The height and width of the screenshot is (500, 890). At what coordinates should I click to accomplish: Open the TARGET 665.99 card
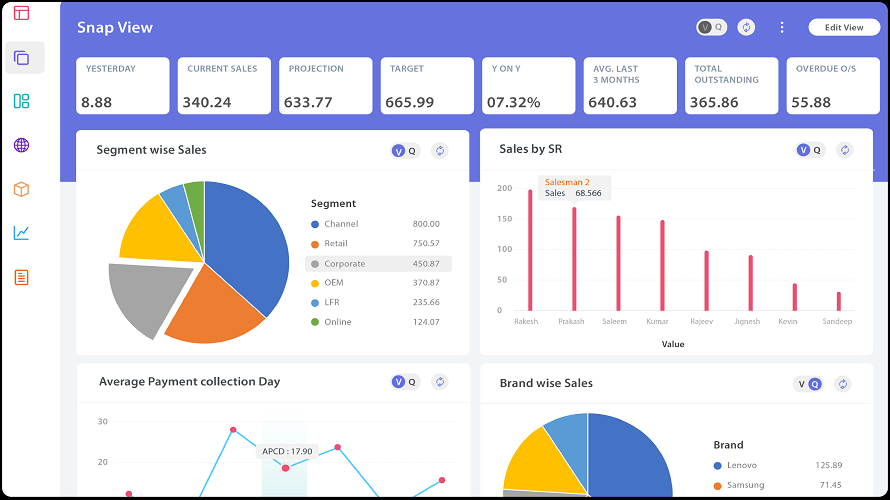pyautogui.click(x=427, y=86)
